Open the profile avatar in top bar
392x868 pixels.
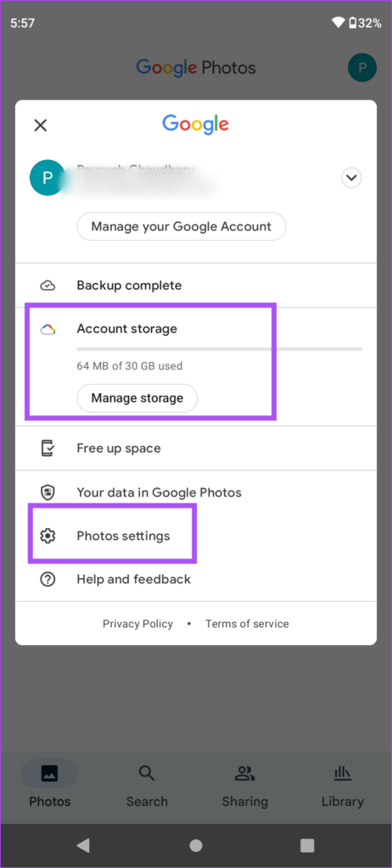point(362,68)
